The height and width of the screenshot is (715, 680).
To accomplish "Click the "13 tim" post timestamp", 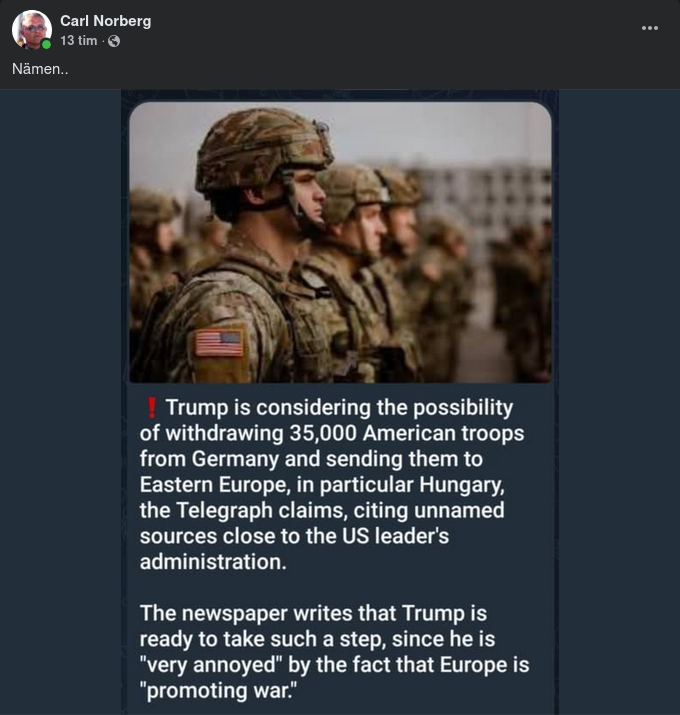I will tap(79, 41).
